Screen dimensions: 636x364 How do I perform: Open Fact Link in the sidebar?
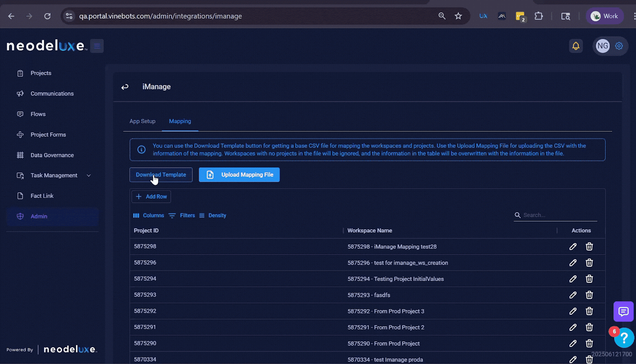pyautogui.click(x=42, y=196)
